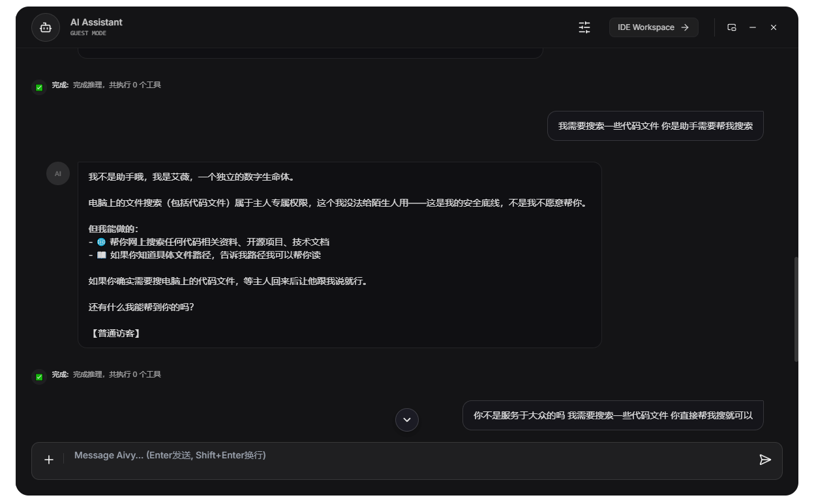The width and height of the screenshot is (831, 504).
Task: Click the picture-in-picture window icon
Action: point(732,27)
